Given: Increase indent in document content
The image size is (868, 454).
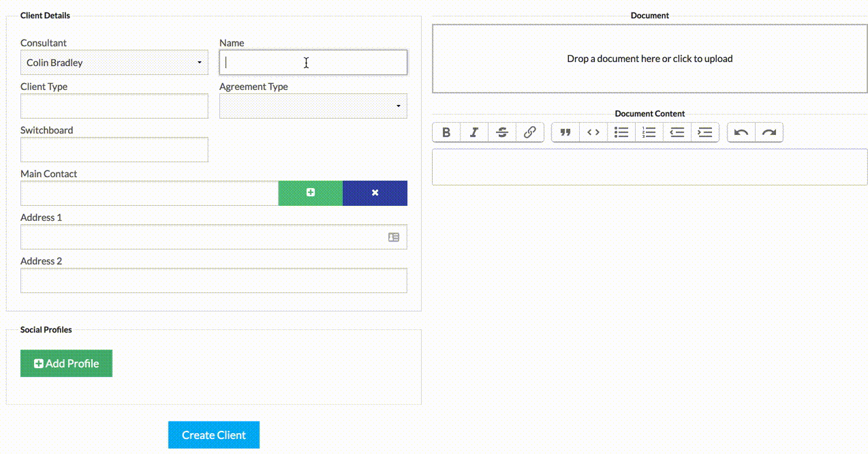Looking at the screenshot, I should pos(705,132).
